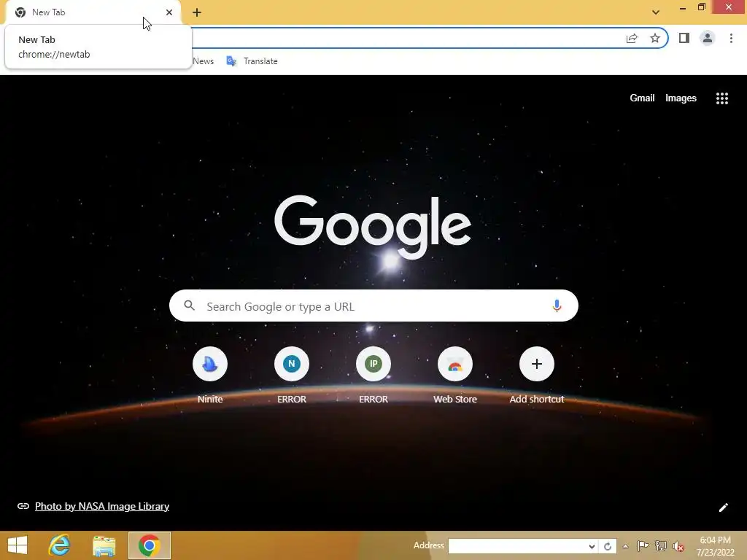Close the New Tab tab
The image size is (747, 560).
click(169, 12)
